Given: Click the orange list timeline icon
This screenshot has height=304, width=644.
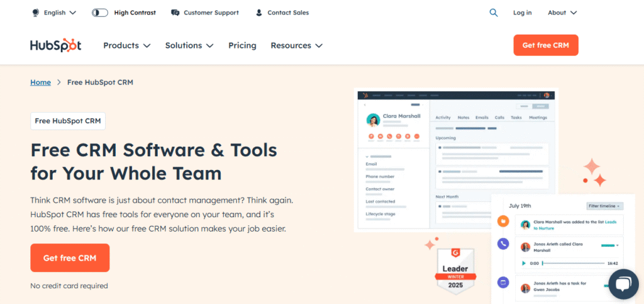Looking at the screenshot, I should click(503, 222).
